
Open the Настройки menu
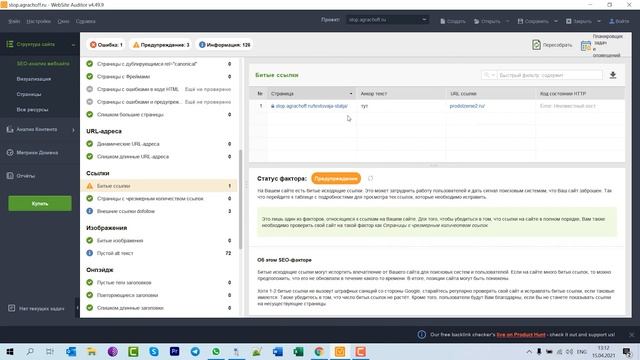click(x=38, y=21)
